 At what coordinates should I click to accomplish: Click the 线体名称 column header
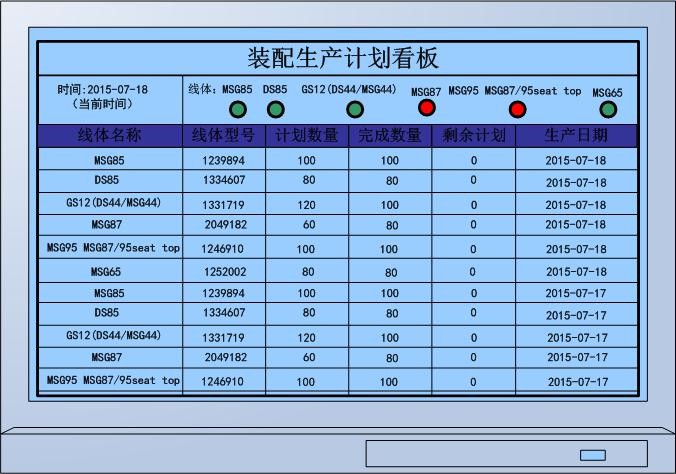110,135
